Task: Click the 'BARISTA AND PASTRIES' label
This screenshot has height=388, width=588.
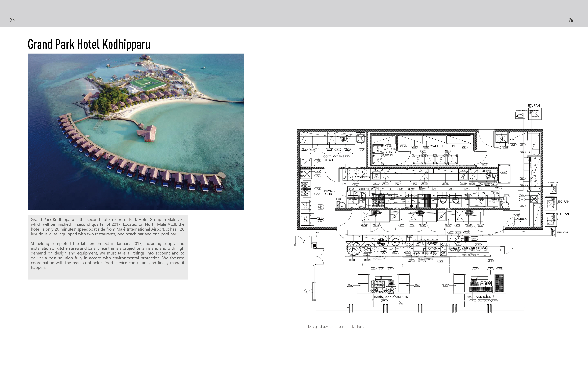Action: [x=391, y=296]
